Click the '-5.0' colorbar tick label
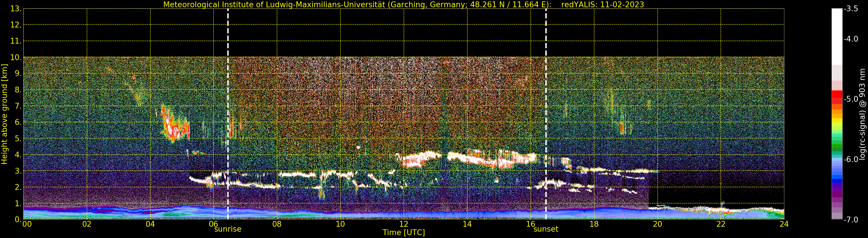The width and height of the screenshot is (868, 238). point(851,99)
